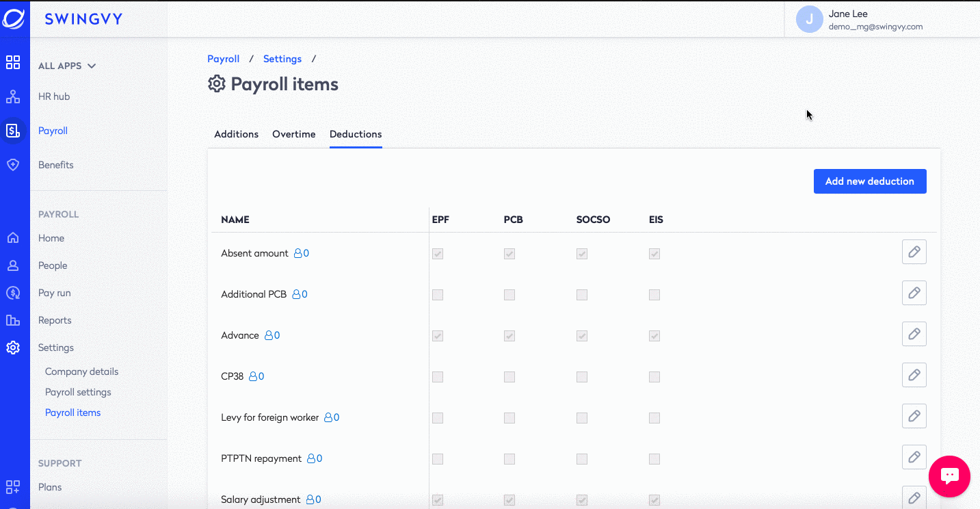Toggle EPF checkbox for Additional PCB
This screenshot has height=509, width=980.
[438, 295]
